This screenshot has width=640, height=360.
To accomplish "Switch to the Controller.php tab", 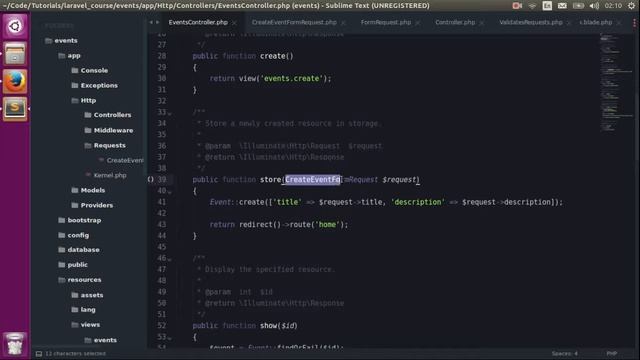I will pos(455,22).
